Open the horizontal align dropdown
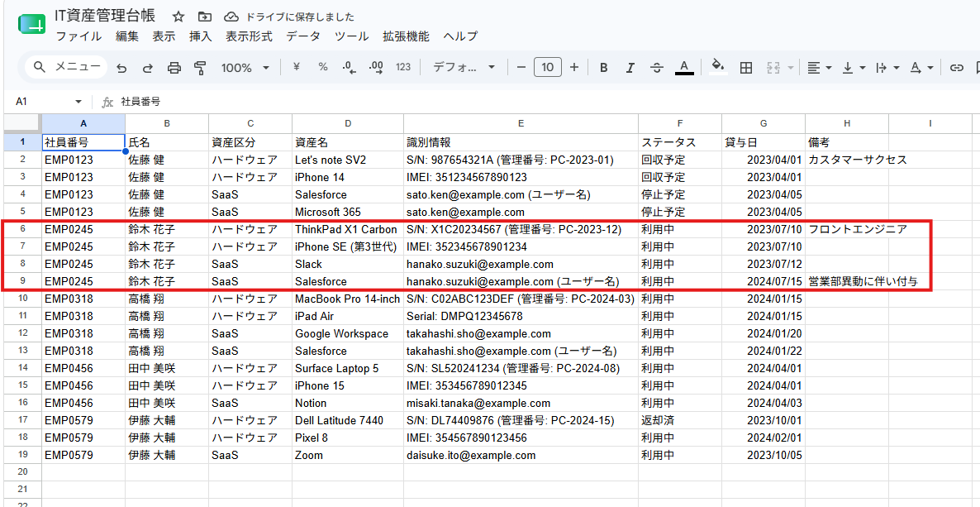The image size is (980, 507). [x=820, y=68]
